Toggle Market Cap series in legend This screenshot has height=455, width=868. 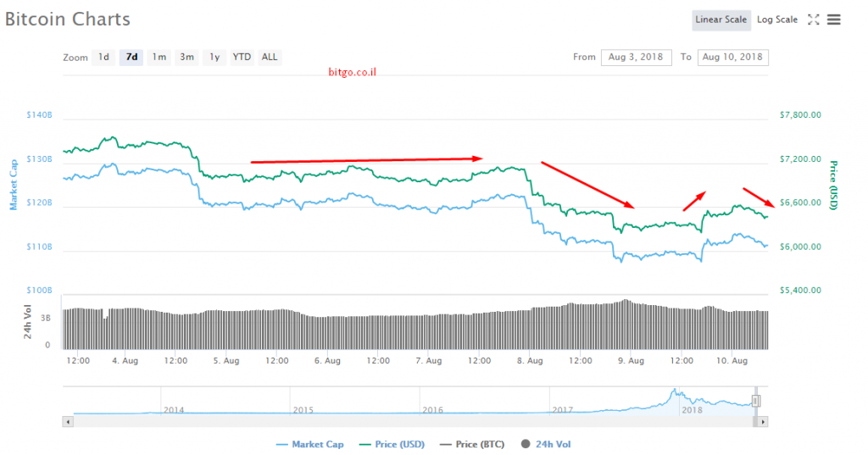click(310, 444)
